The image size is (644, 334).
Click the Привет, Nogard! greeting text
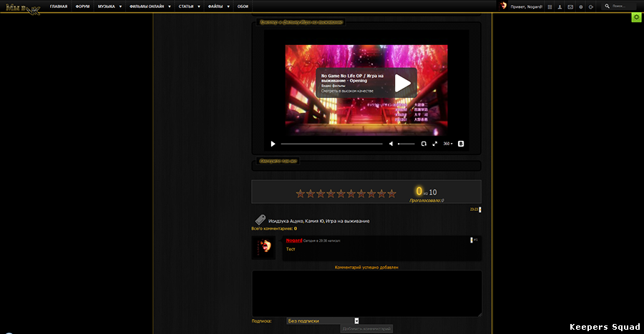coord(527,7)
